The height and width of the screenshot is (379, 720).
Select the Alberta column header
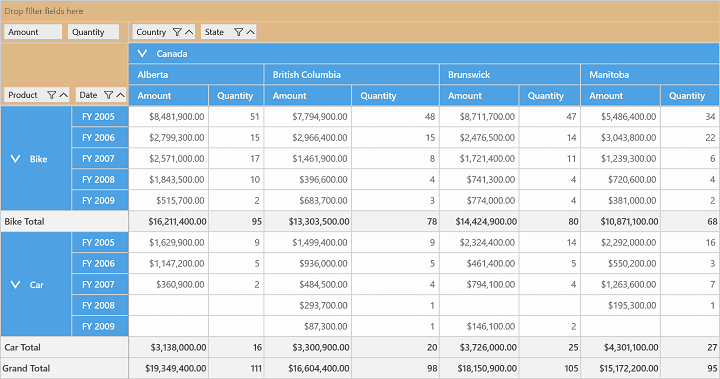pos(197,75)
